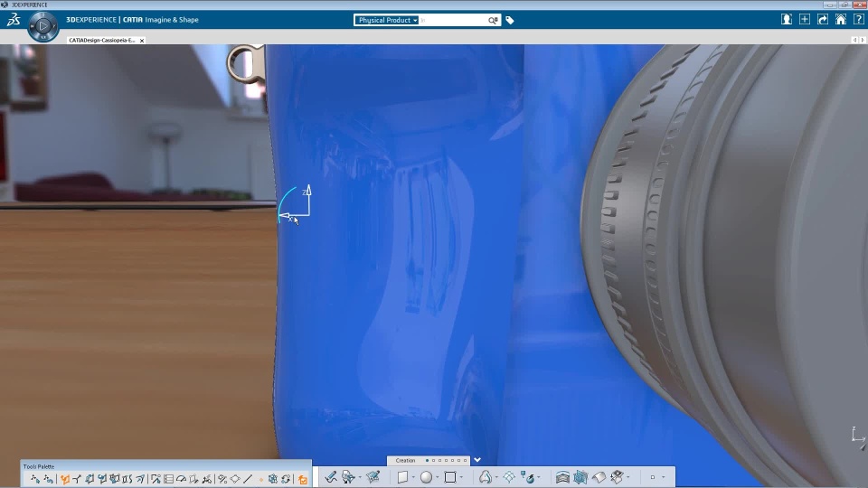Click the circular refresh arrows palette icon
This screenshot has height=488, width=868.
(x=286, y=479)
